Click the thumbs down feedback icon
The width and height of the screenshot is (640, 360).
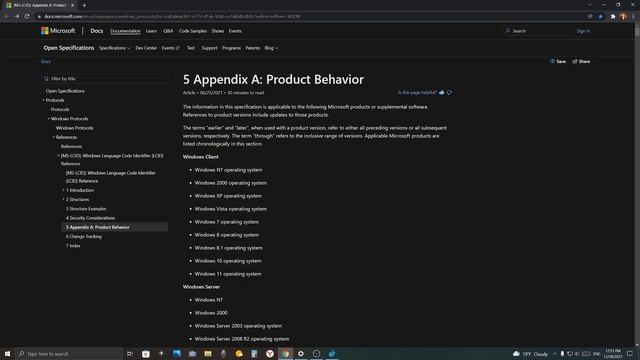tap(449, 93)
